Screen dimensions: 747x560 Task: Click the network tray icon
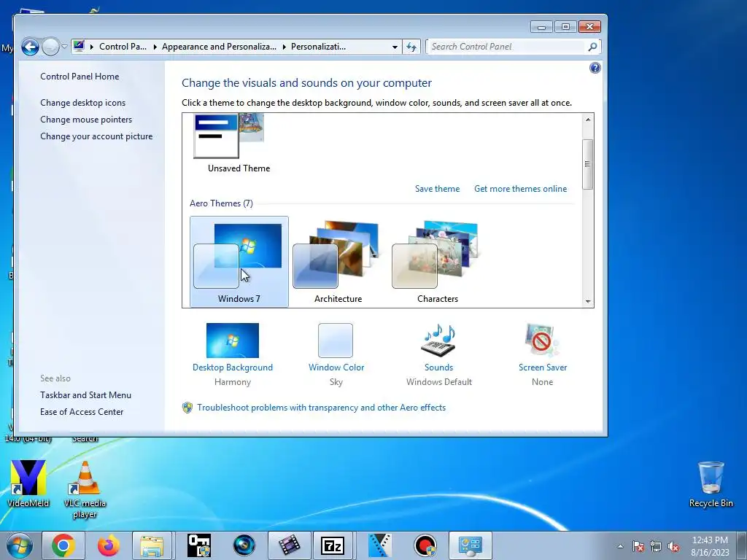click(x=656, y=546)
